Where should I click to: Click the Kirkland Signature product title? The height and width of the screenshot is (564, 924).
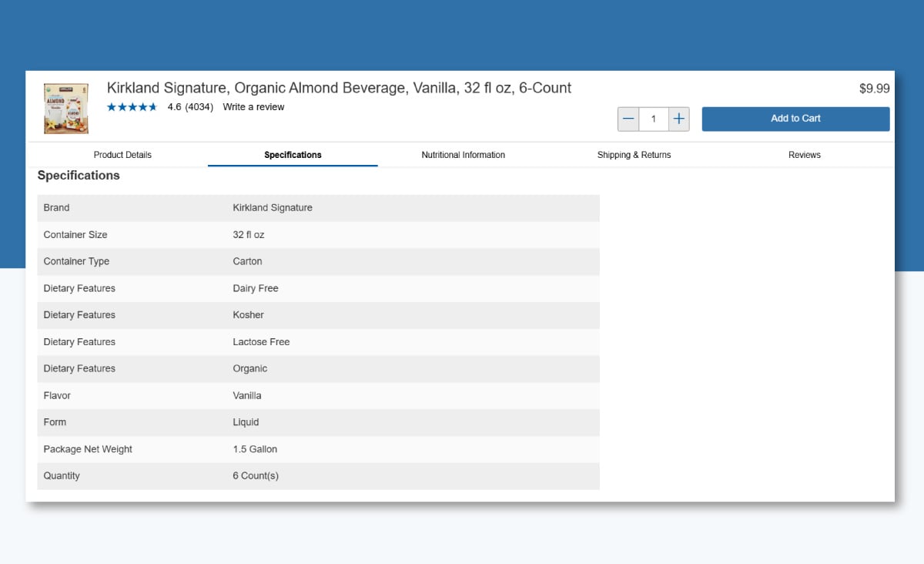click(x=339, y=88)
